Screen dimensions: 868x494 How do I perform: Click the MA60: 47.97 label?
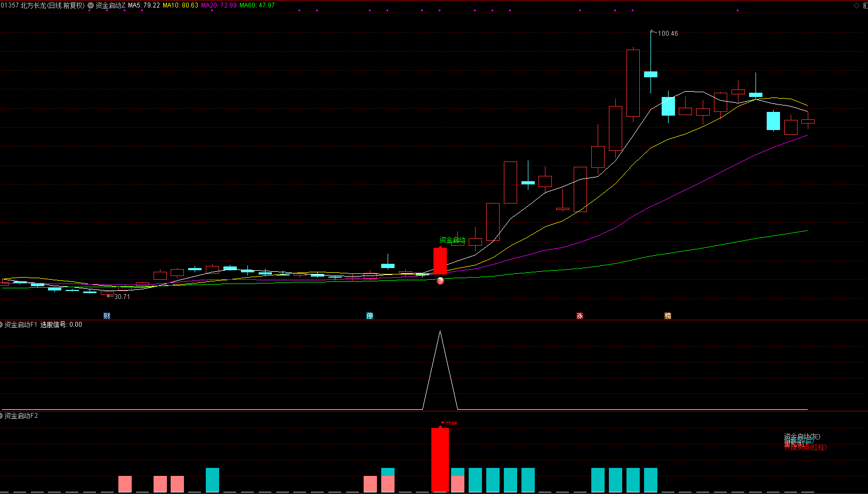click(x=257, y=5)
